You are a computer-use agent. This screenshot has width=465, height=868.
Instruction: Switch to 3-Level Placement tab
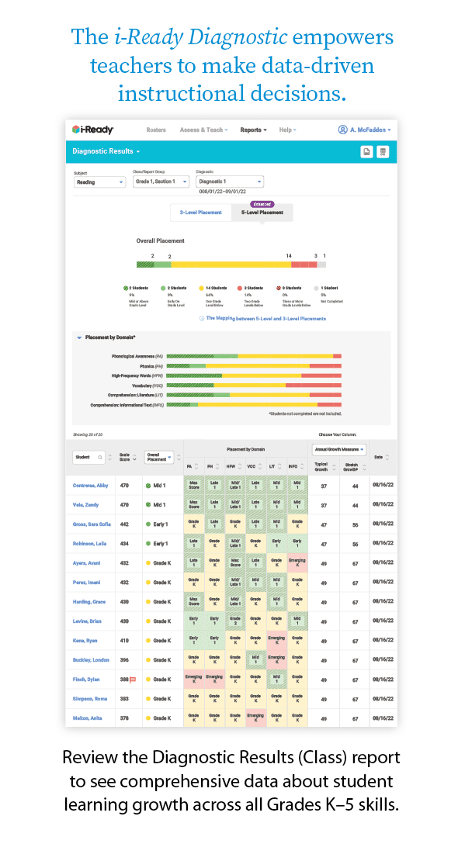click(200, 213)
